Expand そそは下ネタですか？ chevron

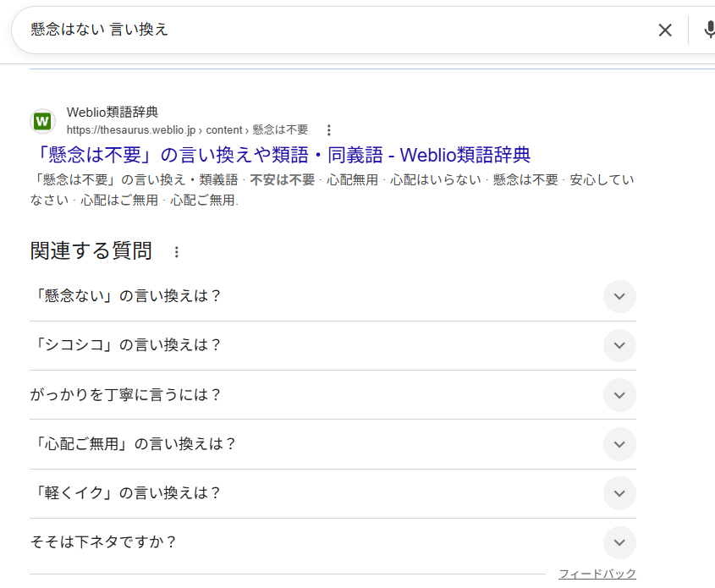619,542
